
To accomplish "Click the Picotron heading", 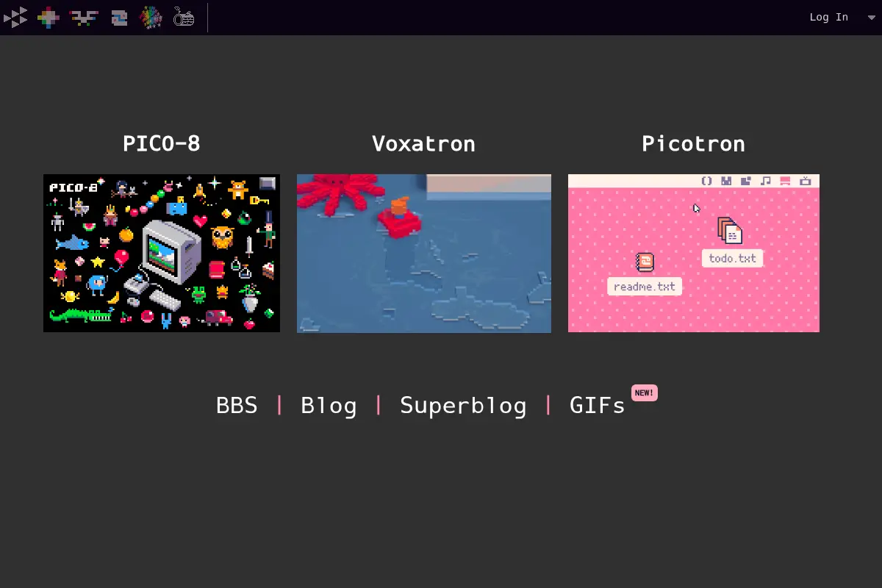I will tap(693, 143).
